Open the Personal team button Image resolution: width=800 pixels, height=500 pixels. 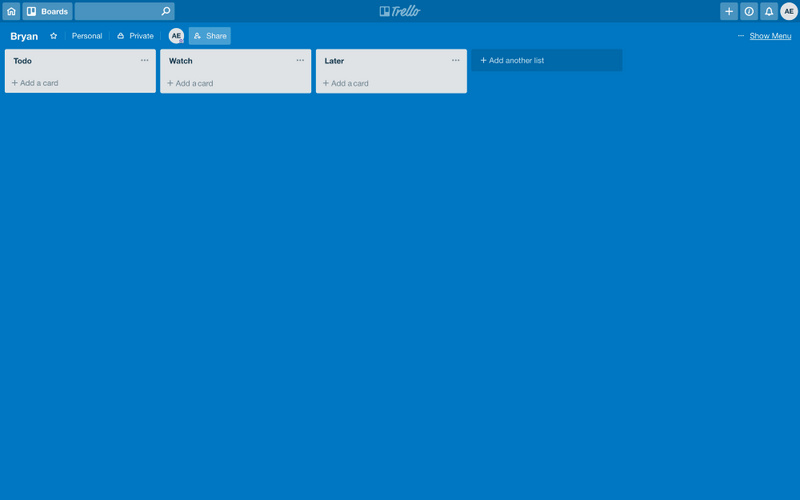pyautogui.click(x=87, y=36)
